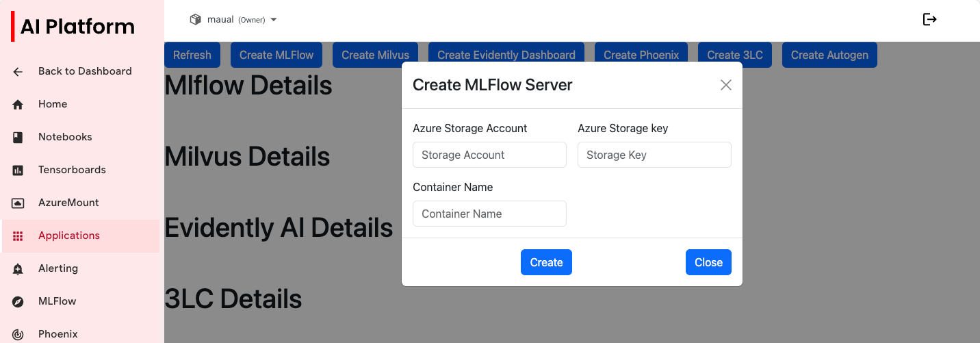
Task: Click the Notebooks book icon
Action: click(18, 137)
